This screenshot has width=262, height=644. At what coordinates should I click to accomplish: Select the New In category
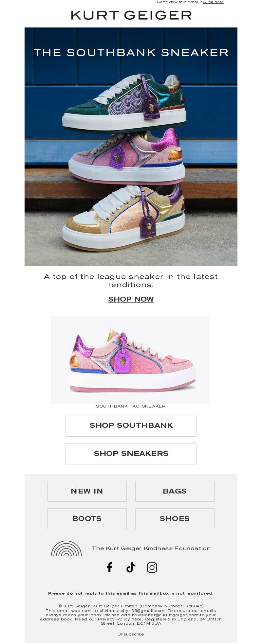(87, 491)
